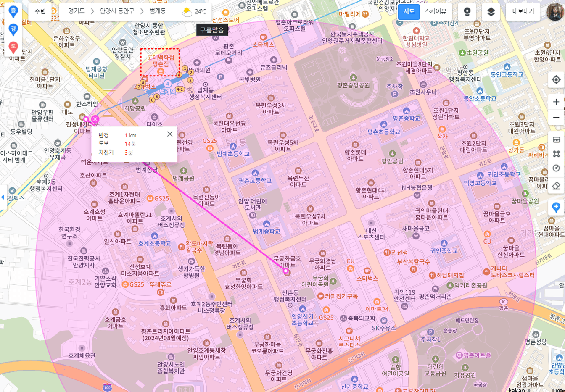The image size is (565, 392).
Task: Click the 평촌아트홀 marker
Action: 459,355
